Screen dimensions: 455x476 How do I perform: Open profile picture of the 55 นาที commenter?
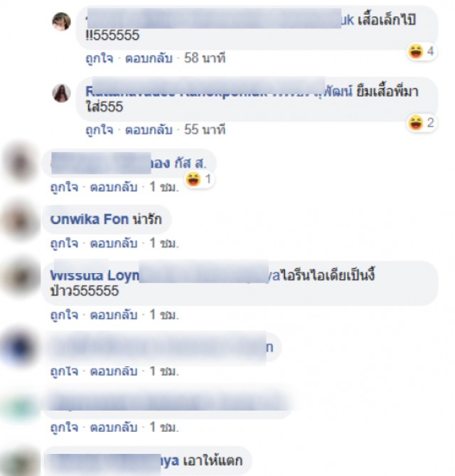[x=62, y=93]
